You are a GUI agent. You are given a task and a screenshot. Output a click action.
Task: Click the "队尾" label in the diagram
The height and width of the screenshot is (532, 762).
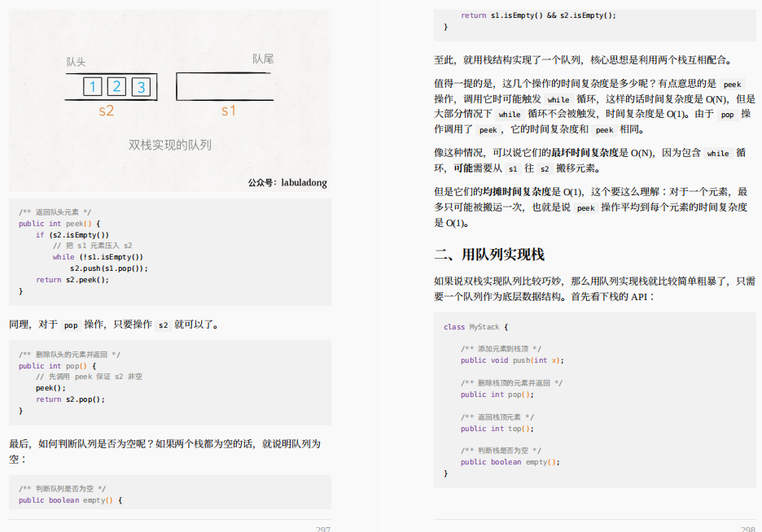click(263, 59)
